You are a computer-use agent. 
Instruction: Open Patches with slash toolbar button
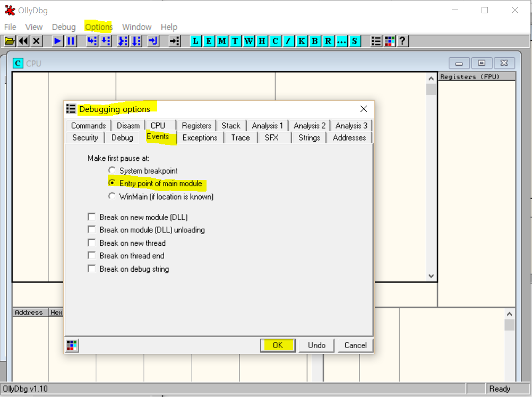pos(288,41)
